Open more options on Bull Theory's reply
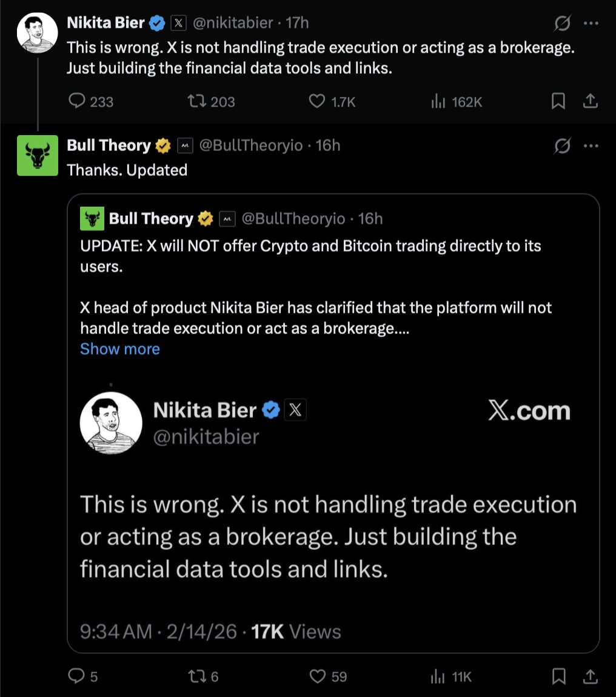This screenshot has width=616, height=697. click(x=591, y=146)
